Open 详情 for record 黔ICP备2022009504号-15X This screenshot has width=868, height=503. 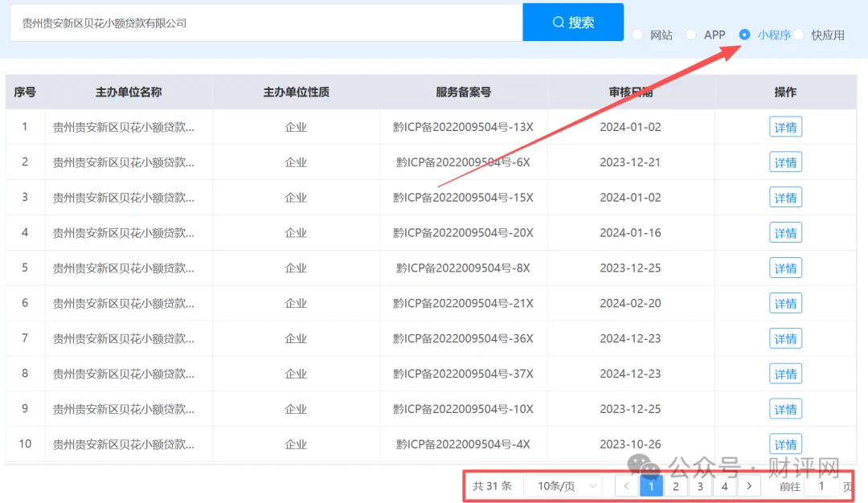pos(785,198)
